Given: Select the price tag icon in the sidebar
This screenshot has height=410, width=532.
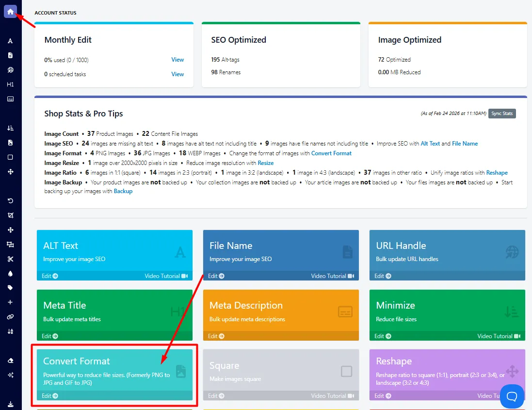Looking at the screenshot, I should click(10, 288).
